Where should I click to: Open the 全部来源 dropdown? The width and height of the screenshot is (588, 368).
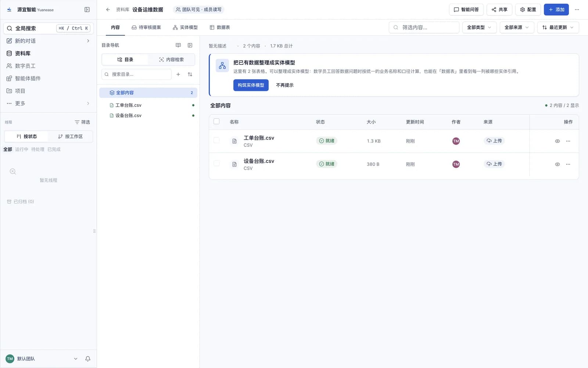[517, 28]
